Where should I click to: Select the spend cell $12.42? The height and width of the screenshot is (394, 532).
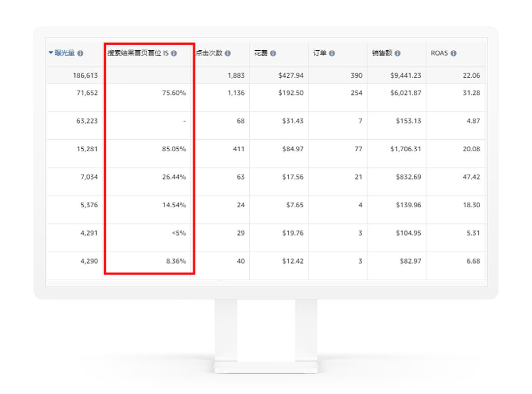click(293, 261)
